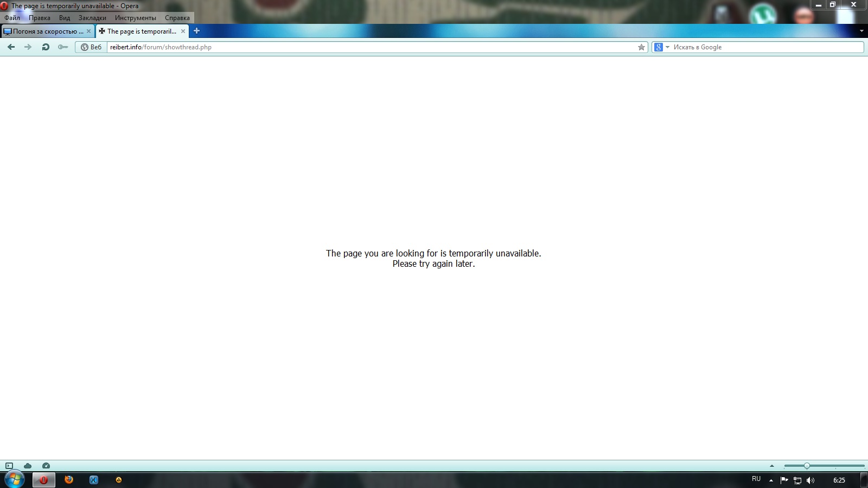This screenshot has width=868, height=488.
Task: Bookmark this page with the star icon
Action: point(641,47)
